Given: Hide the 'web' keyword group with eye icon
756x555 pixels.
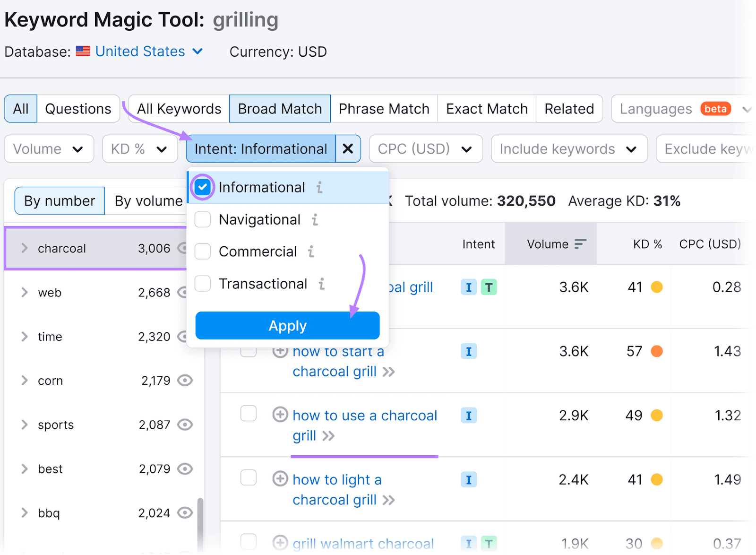Looking at the screenshot, I should click(x=186, y=292).
